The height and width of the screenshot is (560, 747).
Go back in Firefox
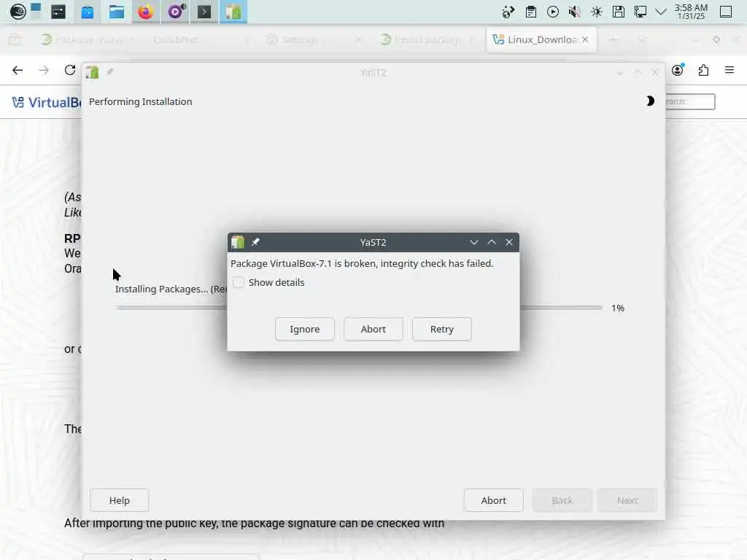pyautogui.click(x=18, y=71)
